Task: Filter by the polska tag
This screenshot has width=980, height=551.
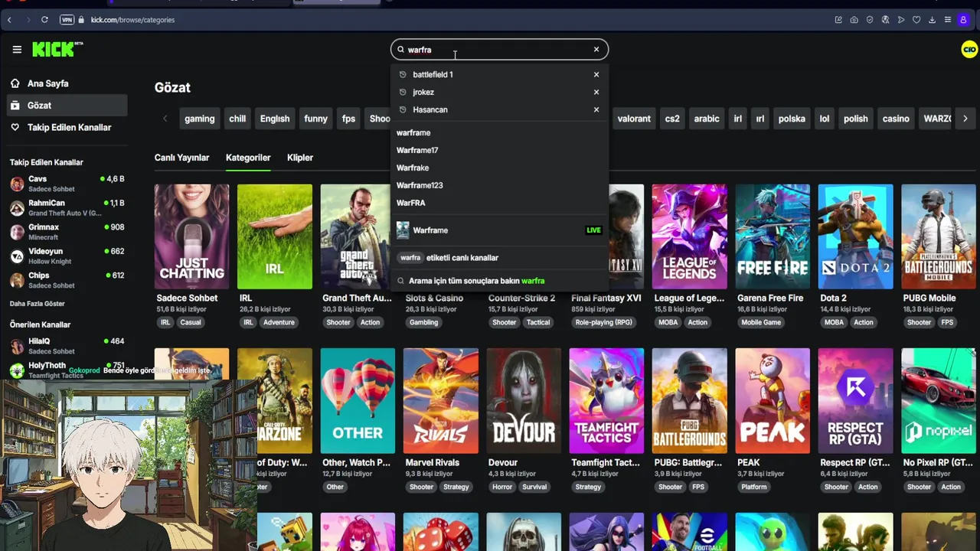Action: (792, 119)
